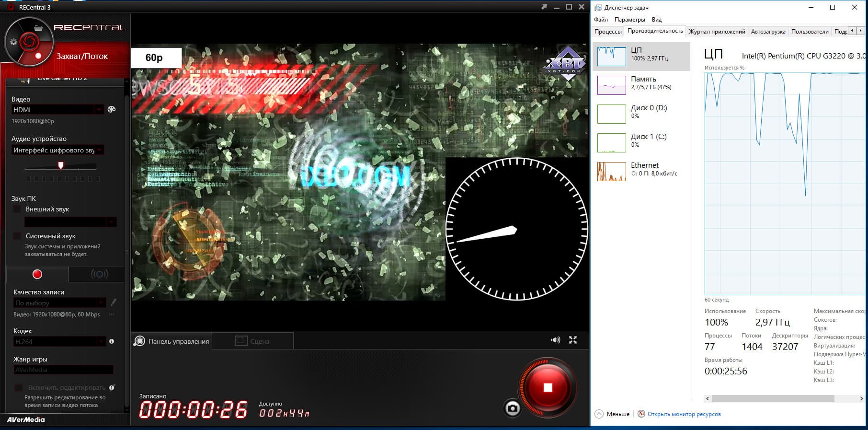Stop recording with the big red button
Image resolution: width=868 pixels, height=430 pixels.
click(x=548, y=387)
